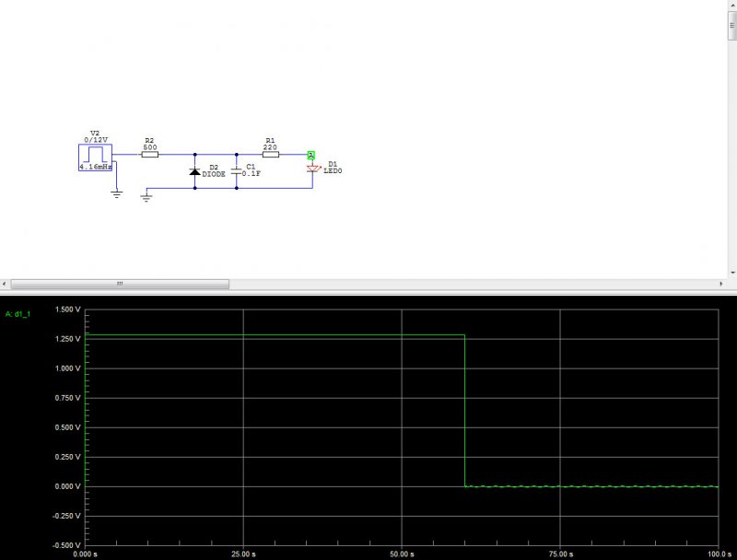Click the vertical scrollbar thumb
This screenshot has width=737, height=560.
732,26
